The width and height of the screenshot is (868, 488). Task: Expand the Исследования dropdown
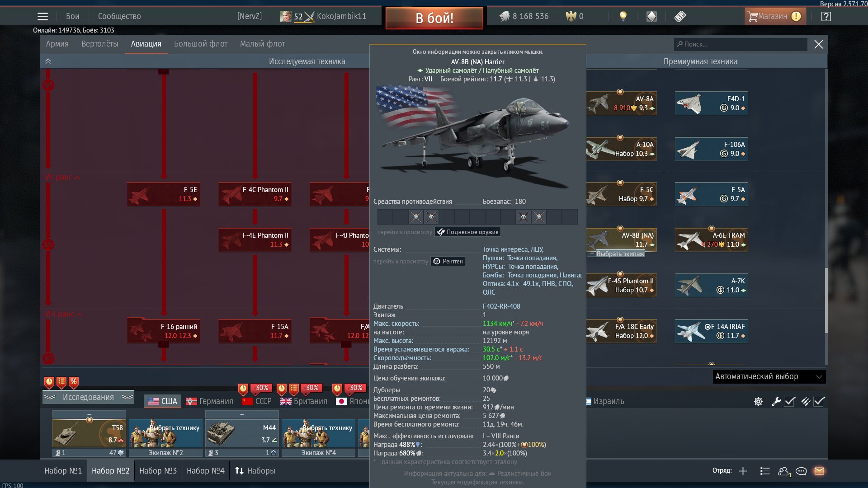point(88,397)
